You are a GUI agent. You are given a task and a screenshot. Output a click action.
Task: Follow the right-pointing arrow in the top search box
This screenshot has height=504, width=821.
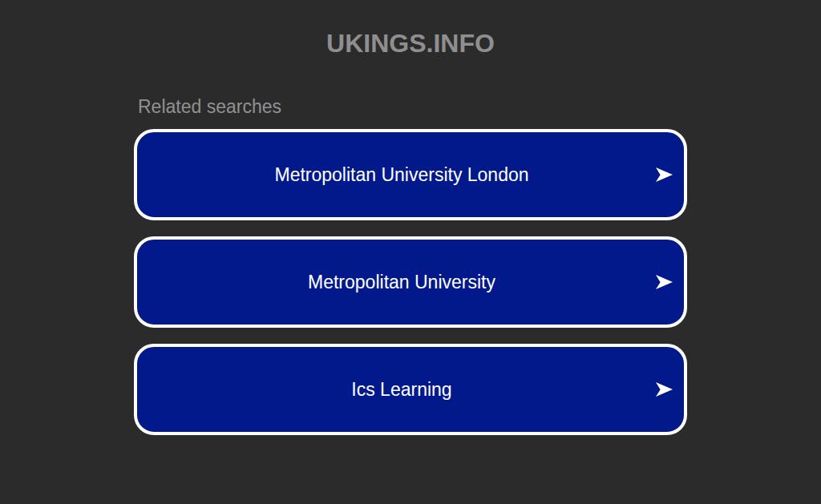pos(663,175)
